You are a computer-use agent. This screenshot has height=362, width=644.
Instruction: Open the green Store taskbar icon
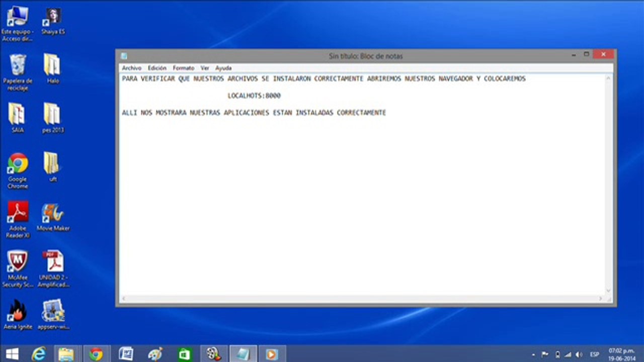point(185,354)
